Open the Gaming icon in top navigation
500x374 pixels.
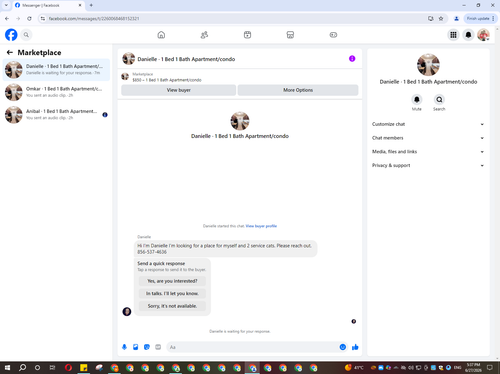(x=333, y=35)
